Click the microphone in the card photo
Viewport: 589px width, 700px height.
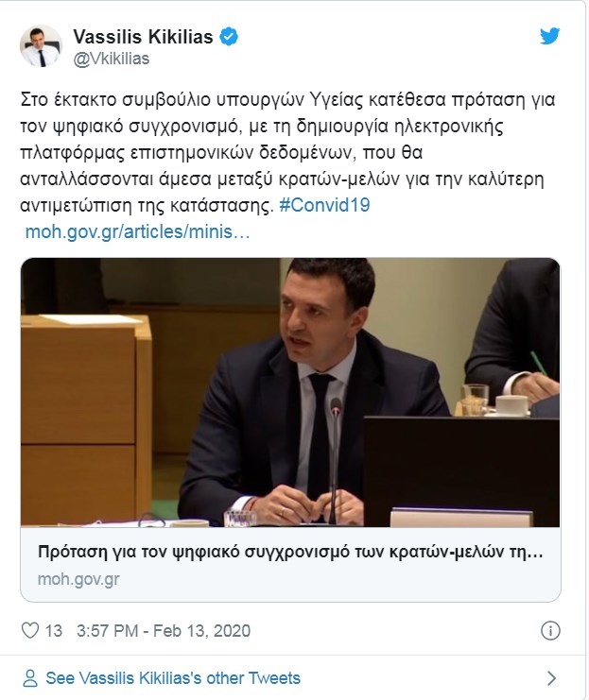pyautogui.click(x=335, y=460)
